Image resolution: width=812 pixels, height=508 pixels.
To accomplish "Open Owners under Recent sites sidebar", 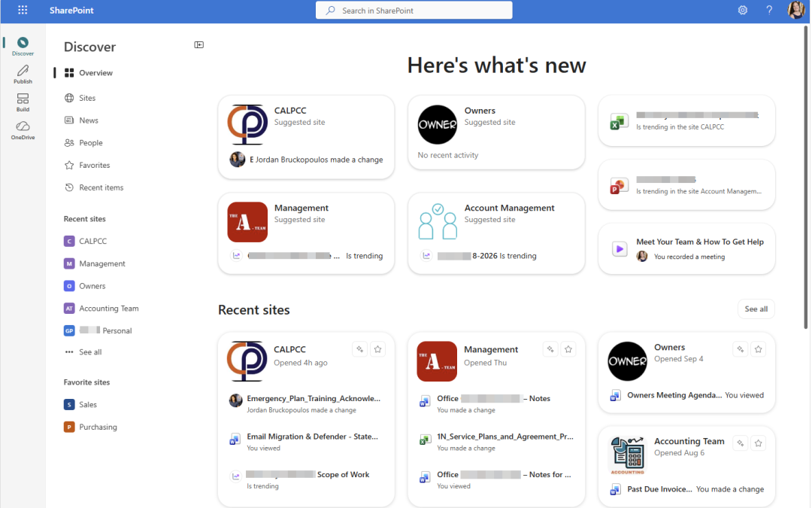I will [x=84, y=286].
